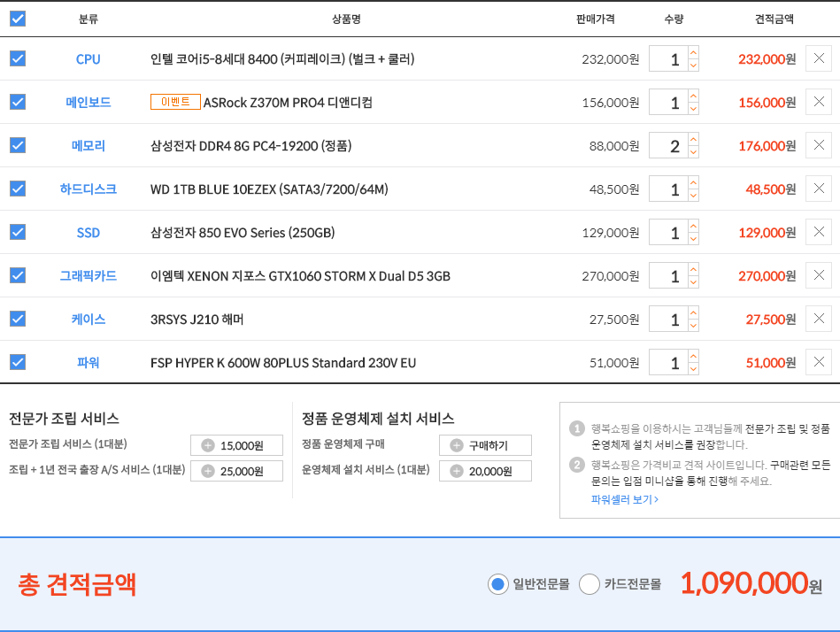Screen dimensions: 840x632
Task: Add 15,000원 expert assembly service
Action: (x=237, y=445)
